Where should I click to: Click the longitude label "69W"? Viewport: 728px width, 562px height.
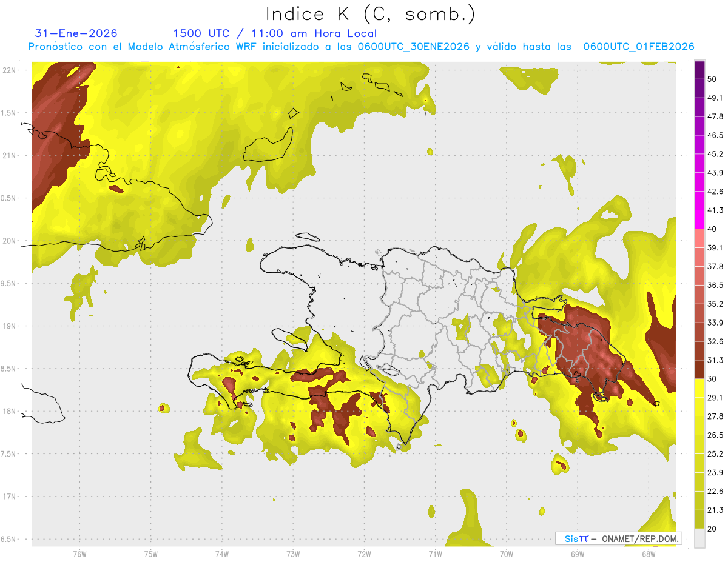coord(578,554)
